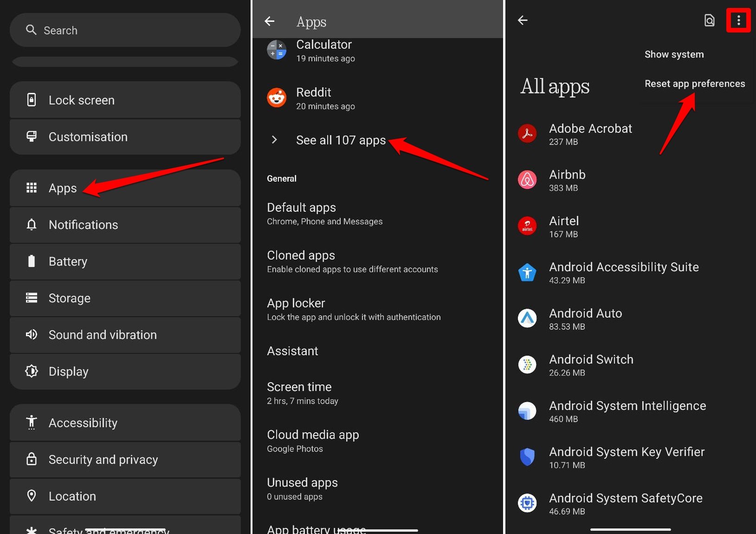Open Accessibility settings label
Image resolution: width=756 pixels, height=534 pixels.
point(83,423)
